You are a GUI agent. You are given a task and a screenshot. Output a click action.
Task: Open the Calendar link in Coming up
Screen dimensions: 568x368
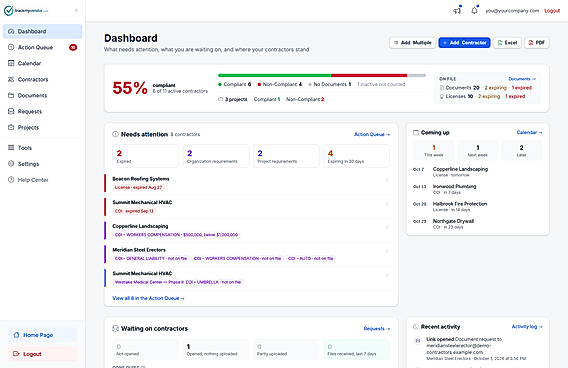[529, 133]
